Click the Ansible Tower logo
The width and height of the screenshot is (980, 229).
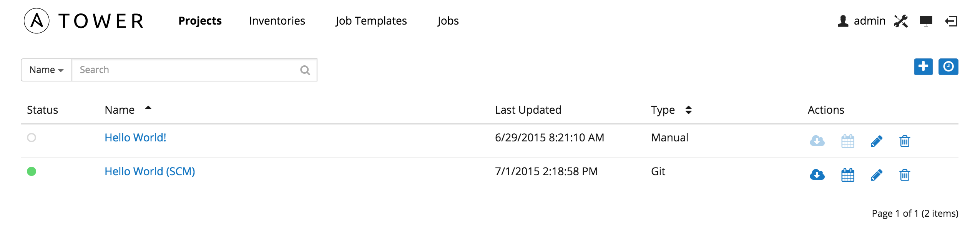[84, 21]
